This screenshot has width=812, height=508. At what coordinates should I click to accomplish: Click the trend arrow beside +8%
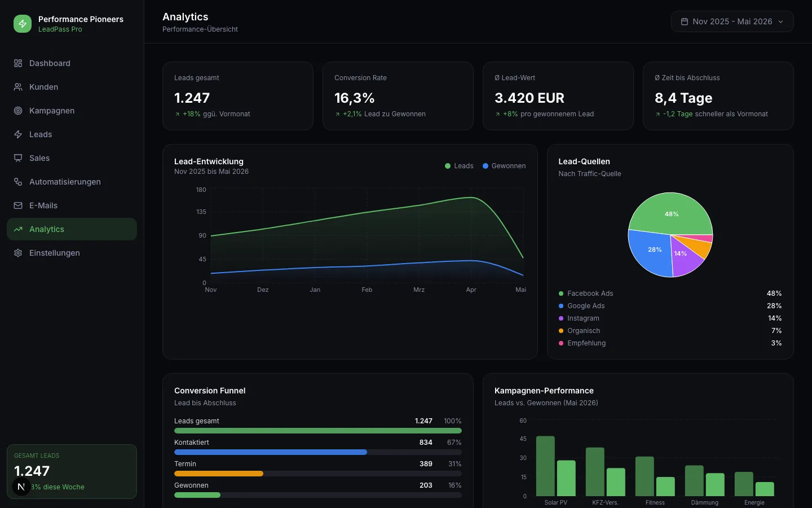[497, 114]
